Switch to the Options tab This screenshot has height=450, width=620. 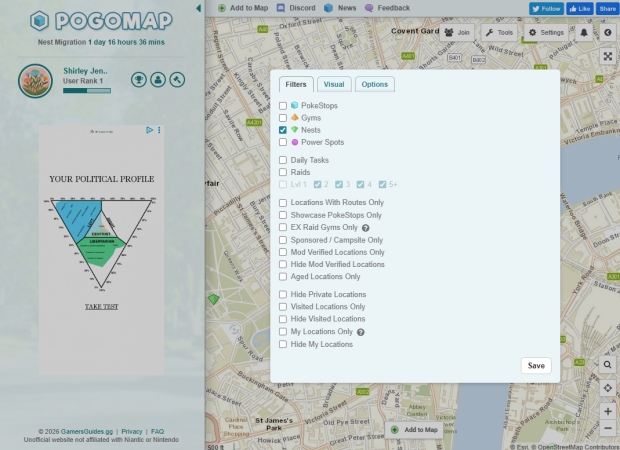(x=375, y=84)
